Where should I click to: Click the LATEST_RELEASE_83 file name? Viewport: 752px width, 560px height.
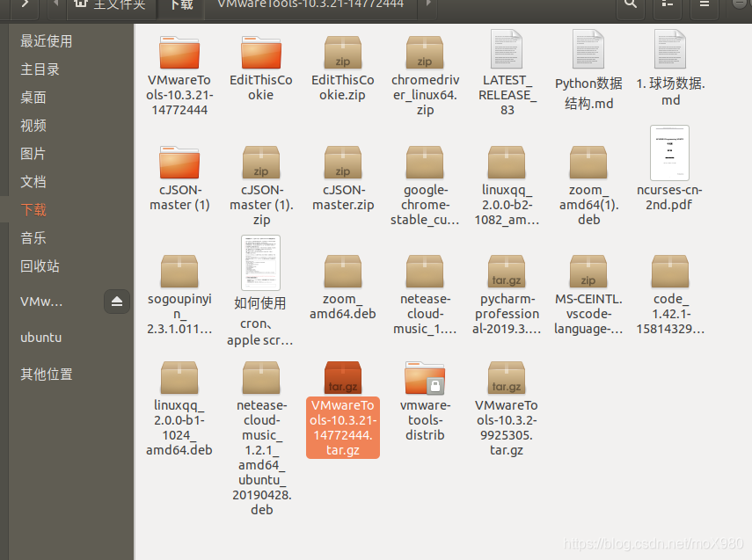(x=507, y=95)
